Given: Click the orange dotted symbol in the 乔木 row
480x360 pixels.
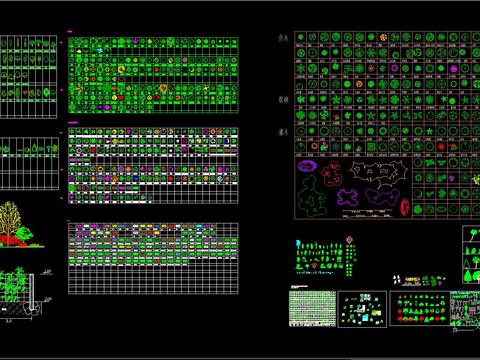Looking at the screenshot, I should (383, 37).
